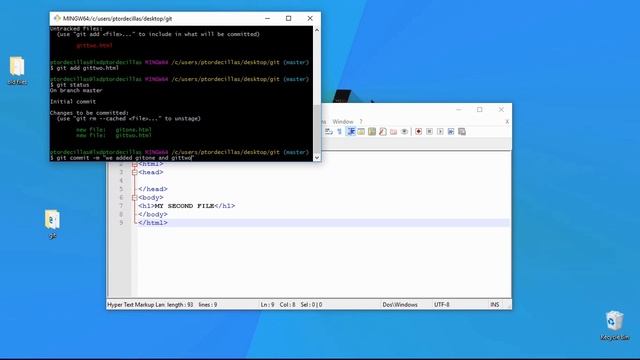Click the 'git commit -m' command line
Viewport: 640px width, 360px height.
(x=122, y=158)
